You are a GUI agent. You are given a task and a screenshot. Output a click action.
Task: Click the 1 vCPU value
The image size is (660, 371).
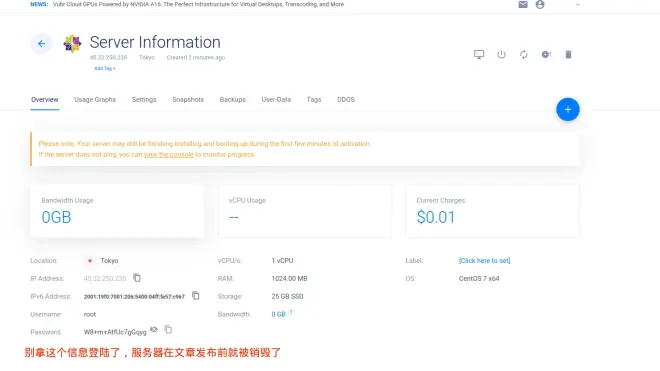(x=282, y=261)
